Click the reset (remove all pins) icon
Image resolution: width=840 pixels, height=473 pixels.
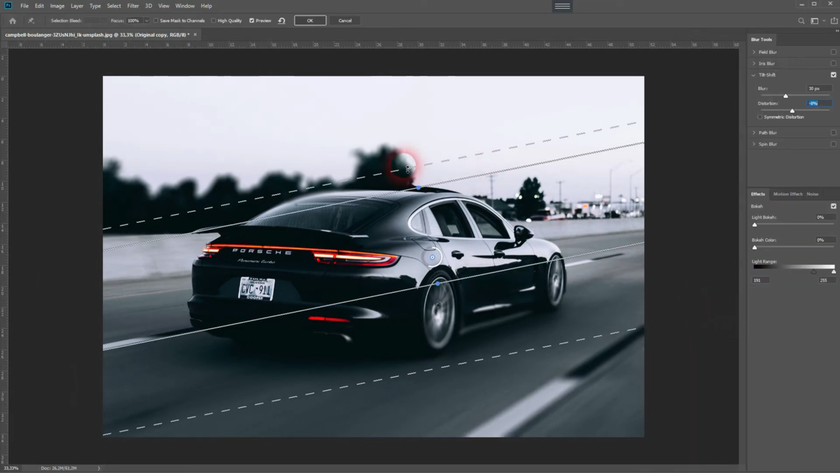tap(282, 21)
